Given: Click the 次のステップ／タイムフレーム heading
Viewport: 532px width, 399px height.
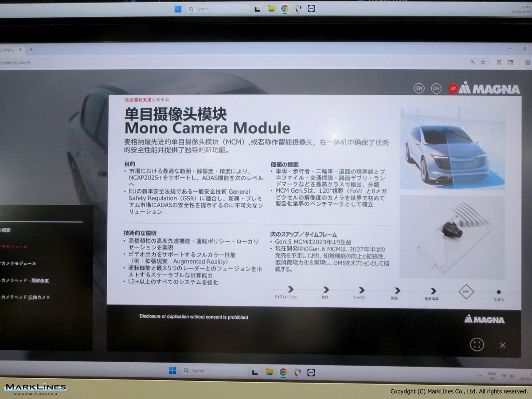Looking at the screenshot, I should pos(303,234).
